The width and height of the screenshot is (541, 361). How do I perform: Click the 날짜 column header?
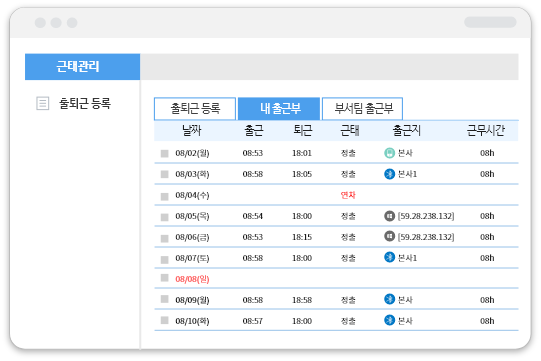tap(191, 130)
